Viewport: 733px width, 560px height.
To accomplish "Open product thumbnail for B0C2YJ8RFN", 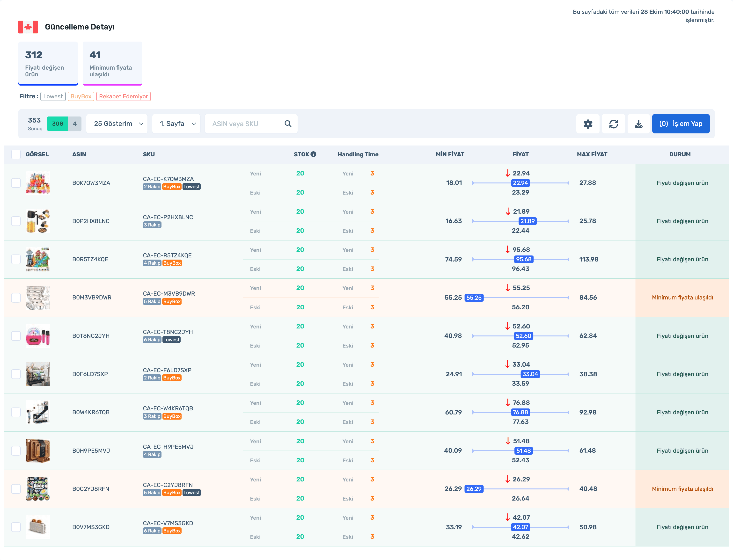I will [38, 489].
